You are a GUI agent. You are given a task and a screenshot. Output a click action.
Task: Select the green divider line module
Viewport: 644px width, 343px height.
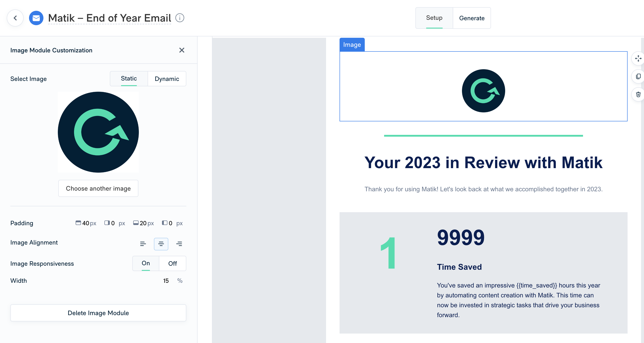pyautogui.click(x=483, y=136)
